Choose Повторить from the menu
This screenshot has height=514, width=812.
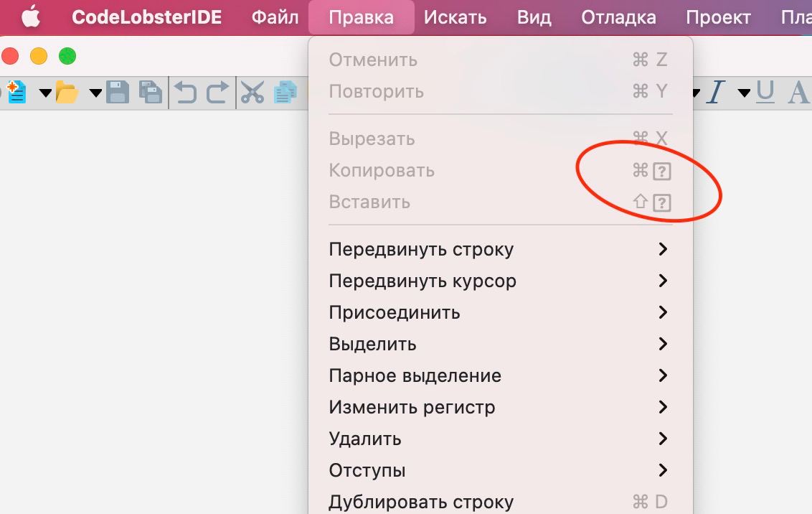[500, 91]
